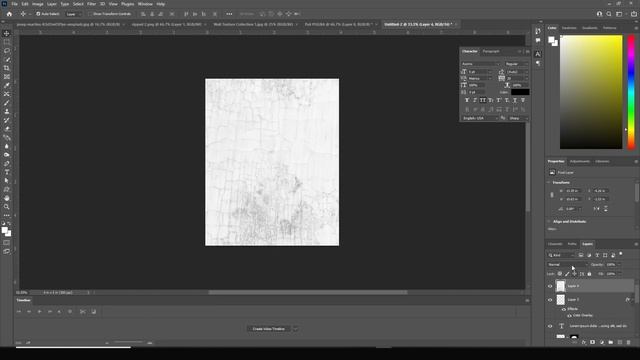Screen dimensions: 640x360
Task: Select the Zoom tool
Action: point(7,207)
